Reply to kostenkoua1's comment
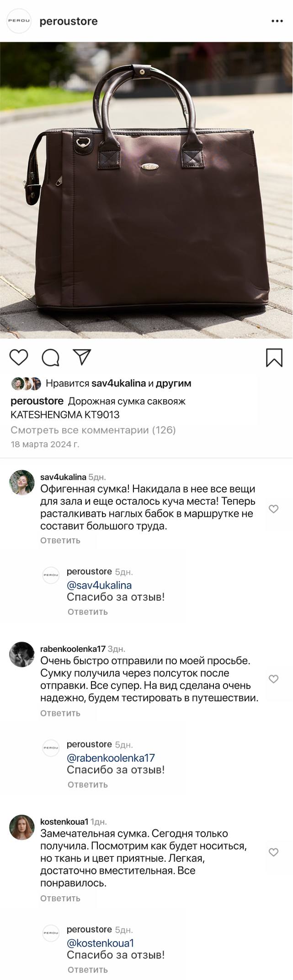Screen dimensions: 293x980 (60, 898)
